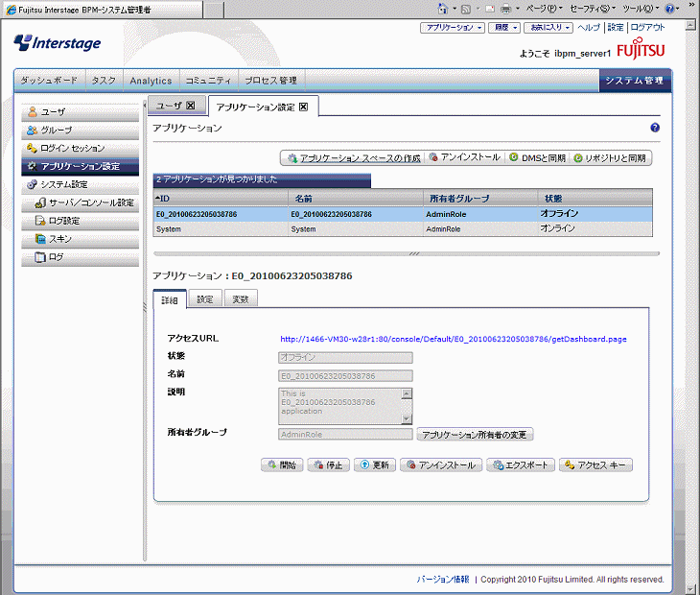Click the browser feeds icon
700x595 pixels.
tap(466, 9)
